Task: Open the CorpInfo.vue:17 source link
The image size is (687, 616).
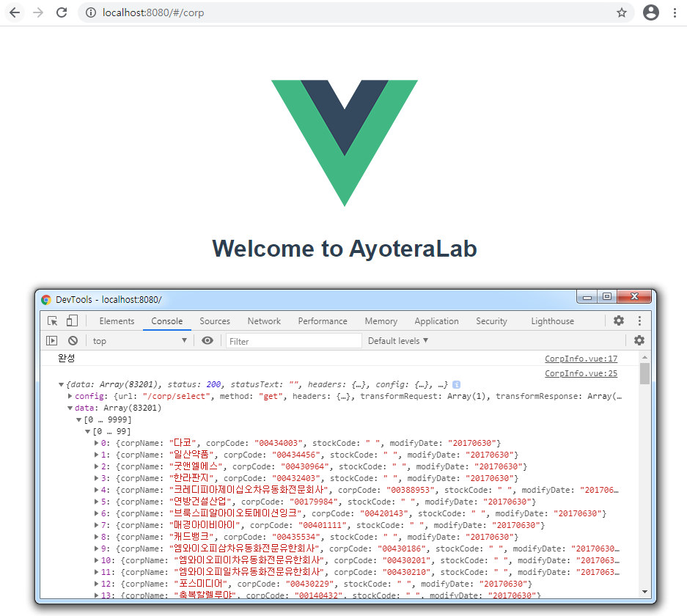Action: 581,359
